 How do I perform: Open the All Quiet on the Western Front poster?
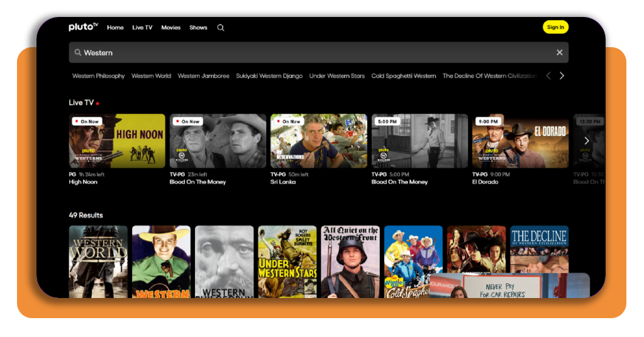[350, 262]
